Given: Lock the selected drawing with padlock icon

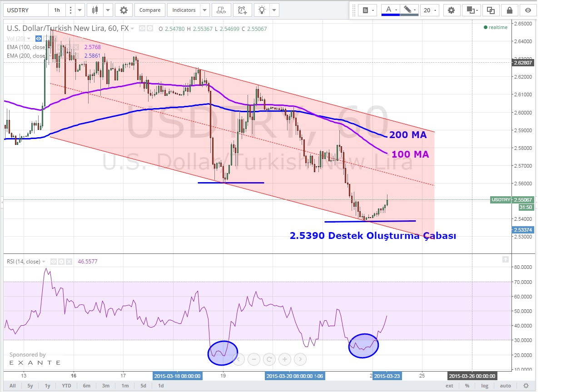Looking at the screenshot, I should tap(509, 10).
